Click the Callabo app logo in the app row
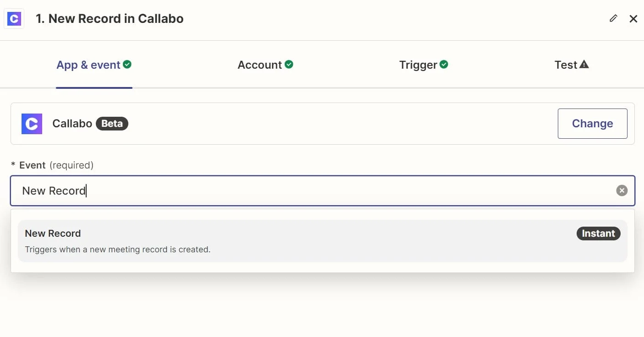 coord(32,124)
